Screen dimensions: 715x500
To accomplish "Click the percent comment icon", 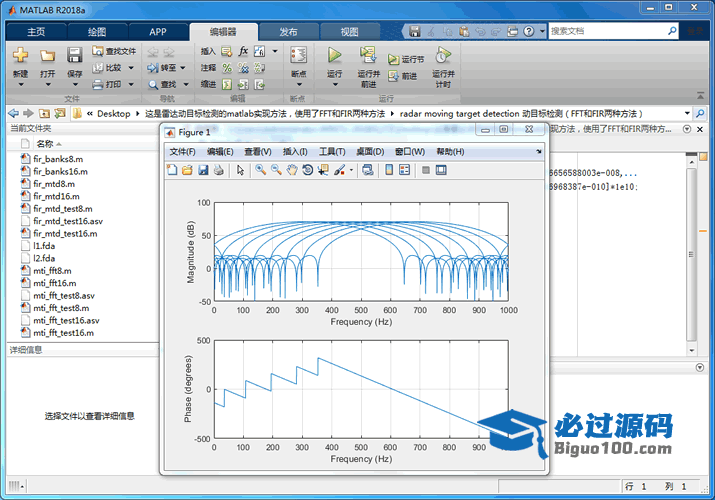I will (227, 68).
